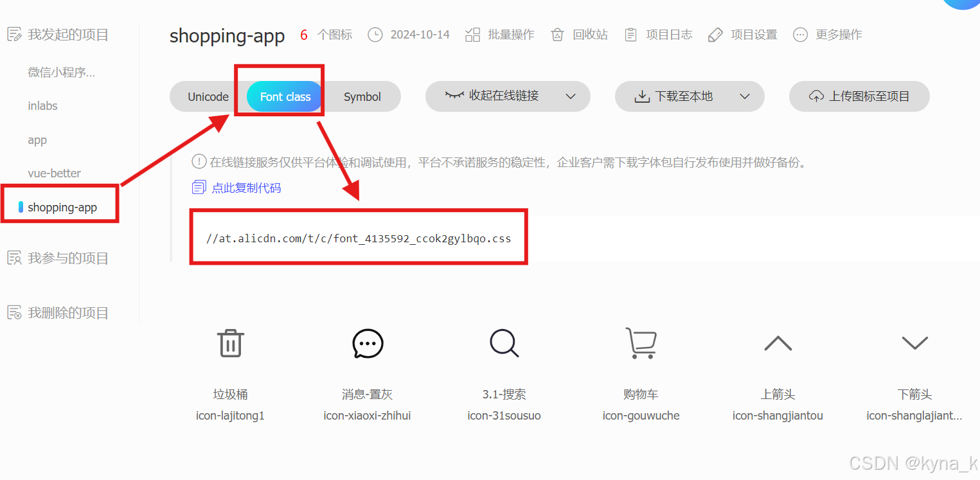Switch to the Symbol tab

coord(362,97)
